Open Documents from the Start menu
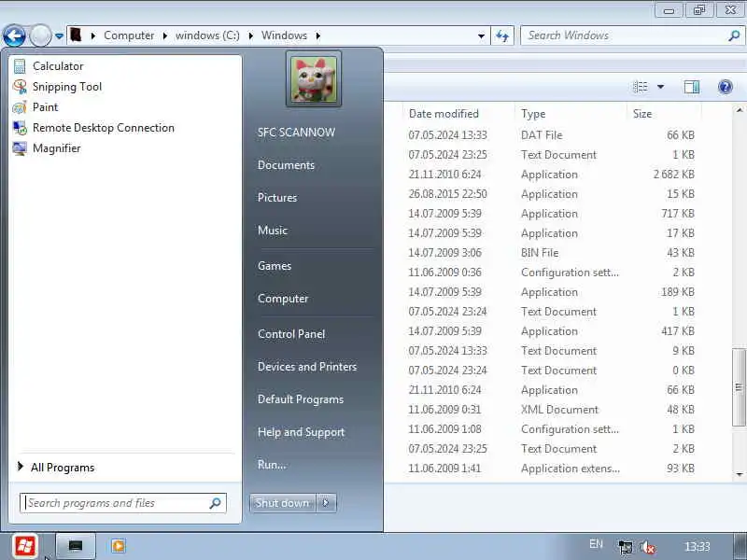The width and height of the screenshot is (747, 560). point(286,165)
